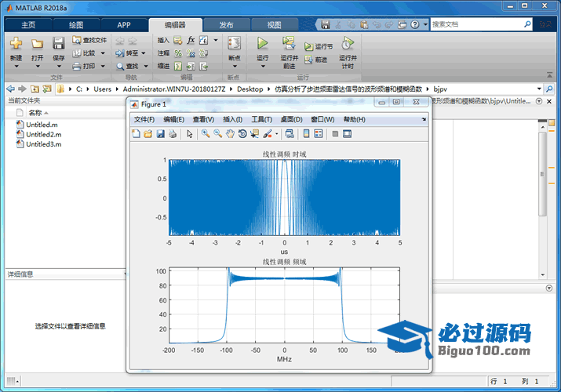Open the Edit (编辑) menu in Figure 1
This screenshot has height=392, width=561.
point(174,119)
